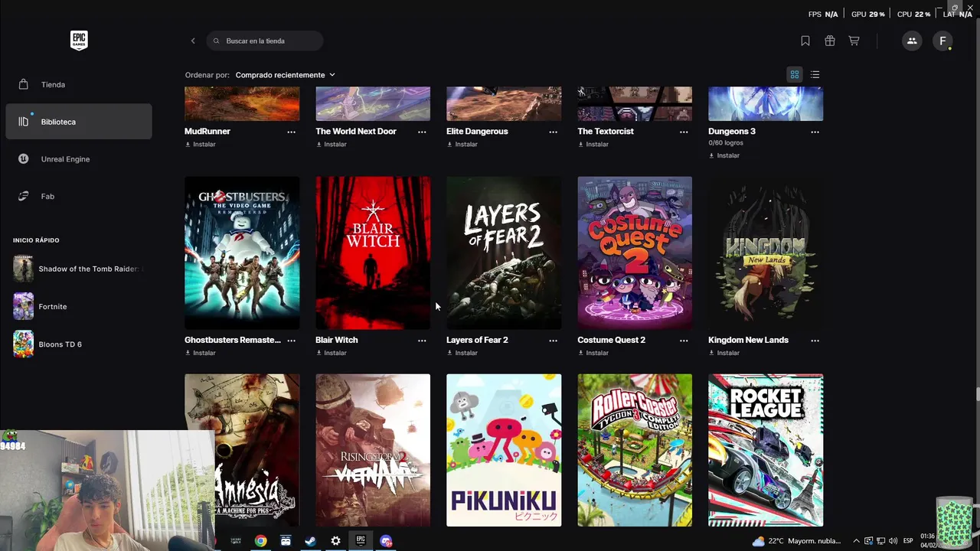Open Kingdom New Lands options menu

pyautogui.click(x=815, y=341)
